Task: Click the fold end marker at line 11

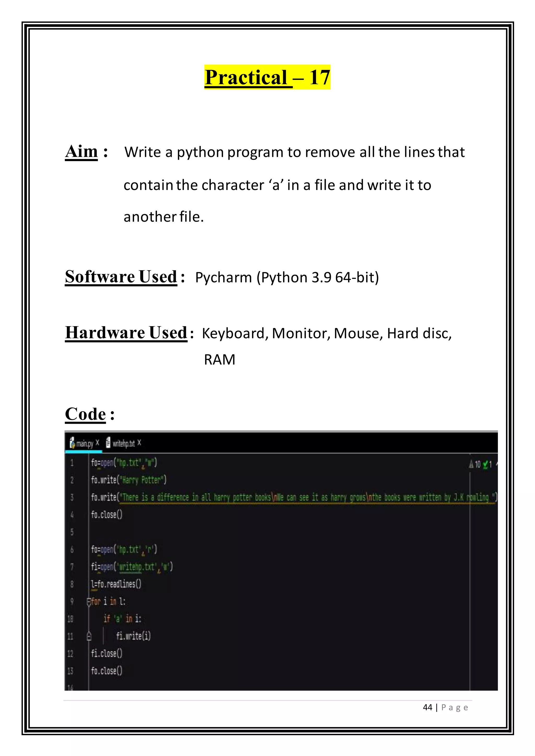Action: coord(89,636)
